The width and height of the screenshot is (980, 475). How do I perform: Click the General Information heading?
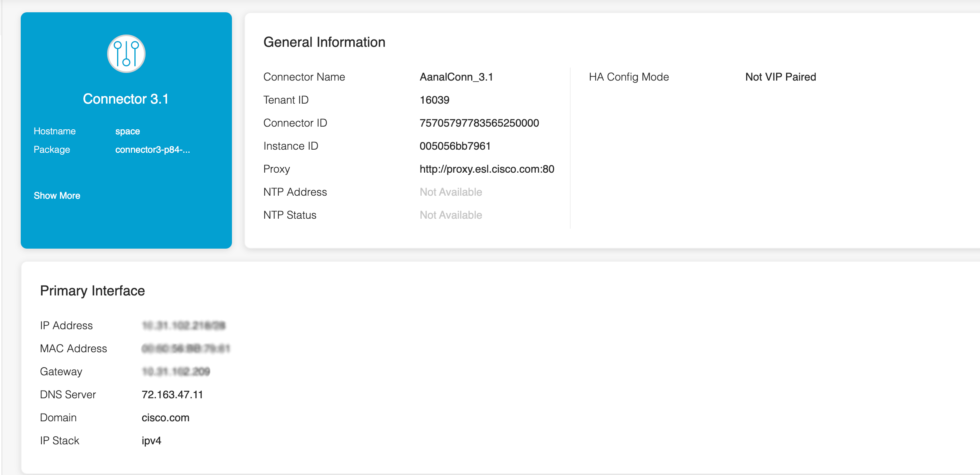(x=324, y=42)
